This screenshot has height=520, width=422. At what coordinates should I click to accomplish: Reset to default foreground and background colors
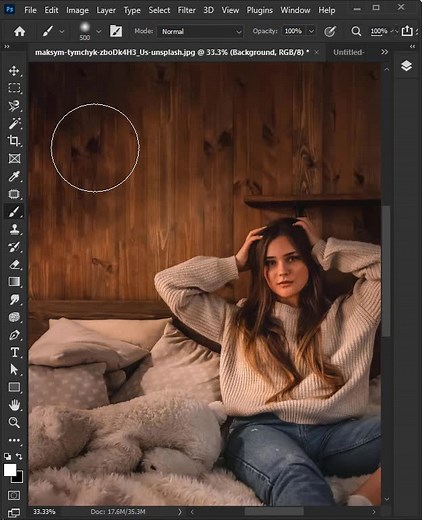tap(7, 456)
